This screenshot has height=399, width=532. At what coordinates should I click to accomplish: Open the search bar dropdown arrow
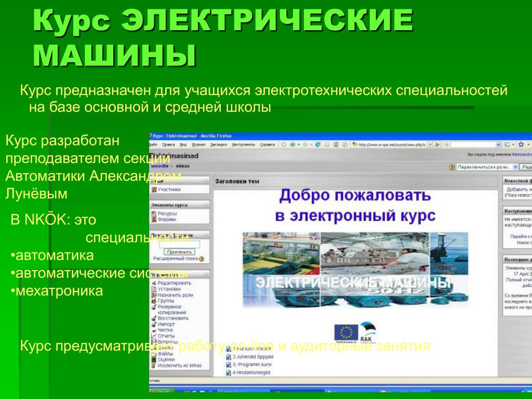[x=498, y=145]
